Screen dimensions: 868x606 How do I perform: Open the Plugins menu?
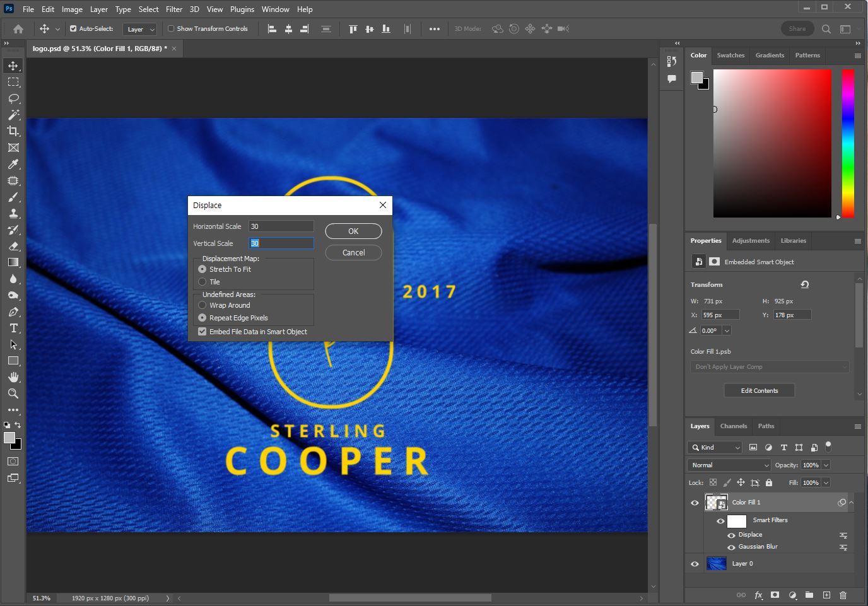pyautogui.click(x=242, y=9)
